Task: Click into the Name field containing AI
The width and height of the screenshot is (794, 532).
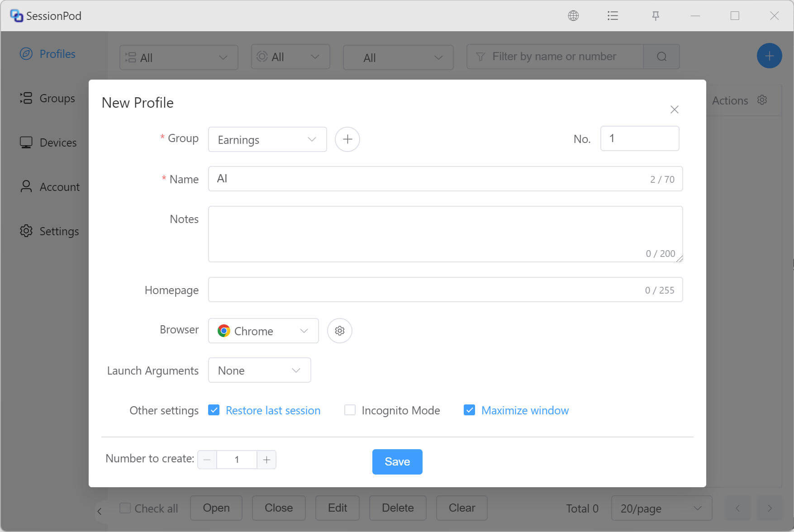Action: click(x=445, y=179)
